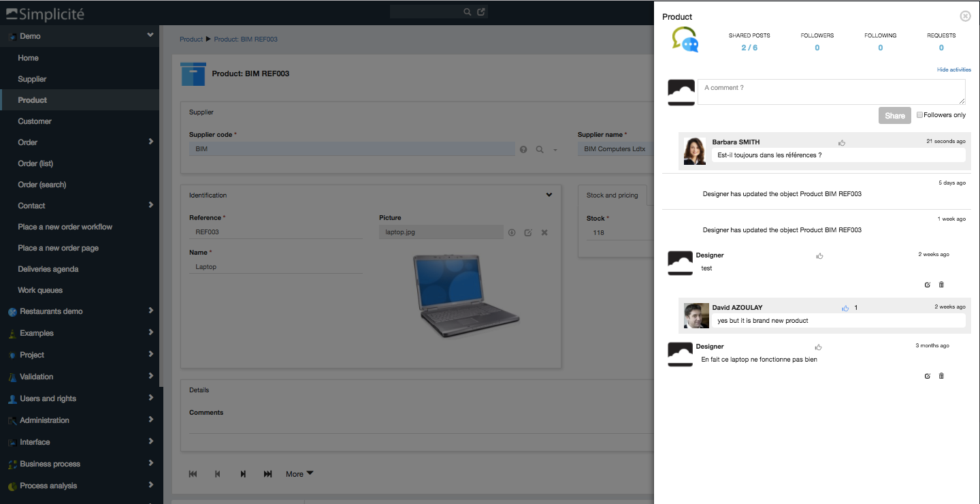Open Order (search) menu item
This screenshot has height=504, width=980.
click(42, 185)
